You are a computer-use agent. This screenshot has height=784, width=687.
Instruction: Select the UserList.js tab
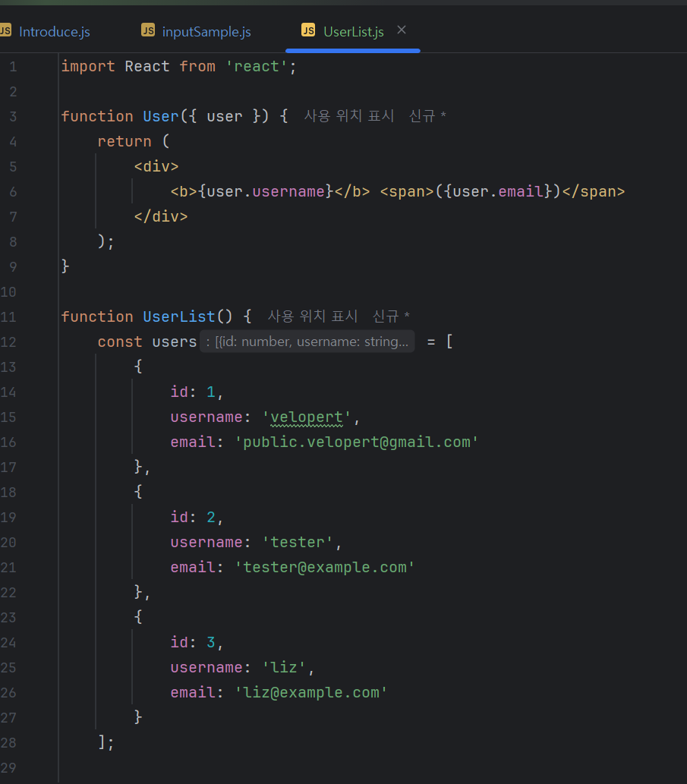tap(353, 32)
